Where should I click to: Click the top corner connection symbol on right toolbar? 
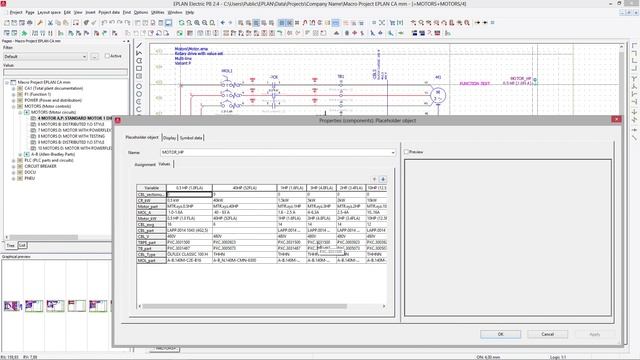coord(634,46)
